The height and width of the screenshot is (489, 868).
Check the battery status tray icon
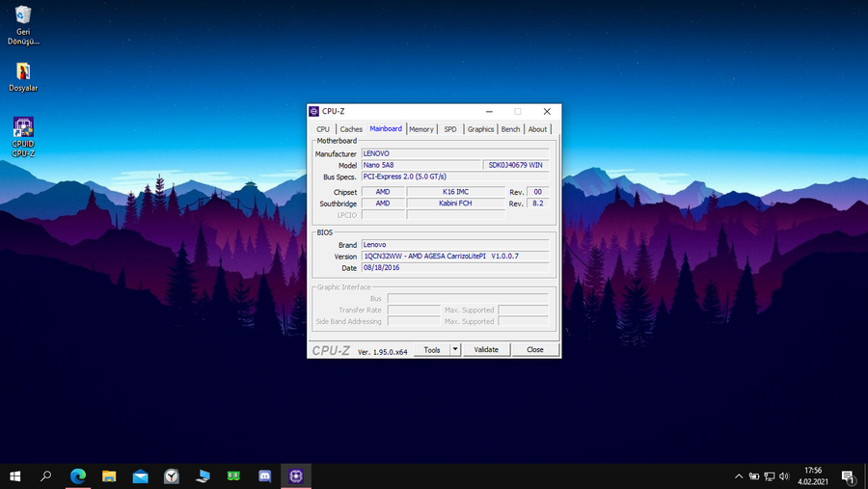754,476
